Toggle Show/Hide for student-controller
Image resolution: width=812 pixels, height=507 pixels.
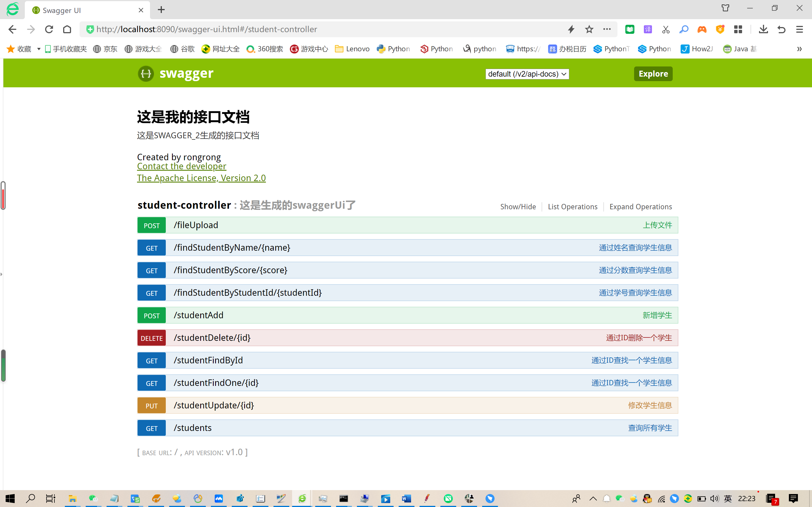pyautogui.click(x=518, y=206)
